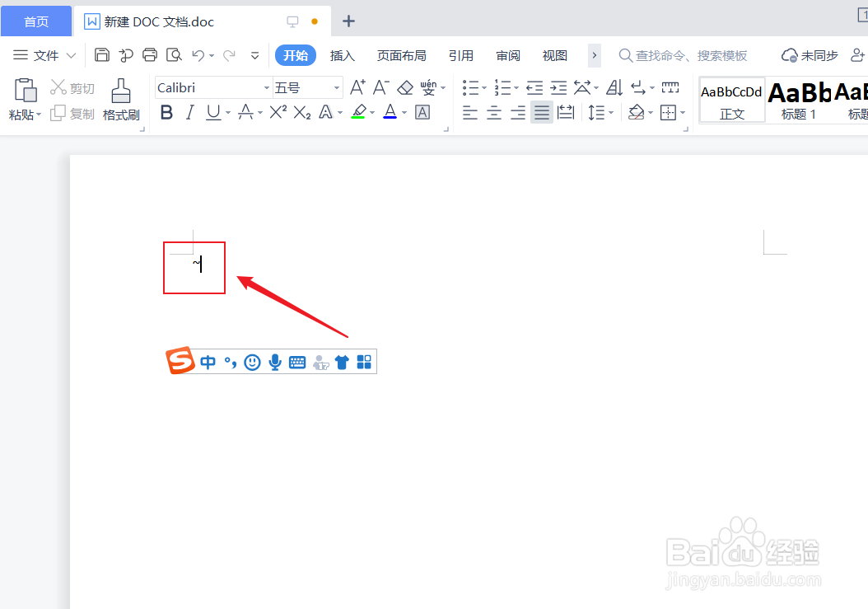Screen dimensions: 868x609
Task: Switch to the 插入 tab
Action: click(342, 55)
